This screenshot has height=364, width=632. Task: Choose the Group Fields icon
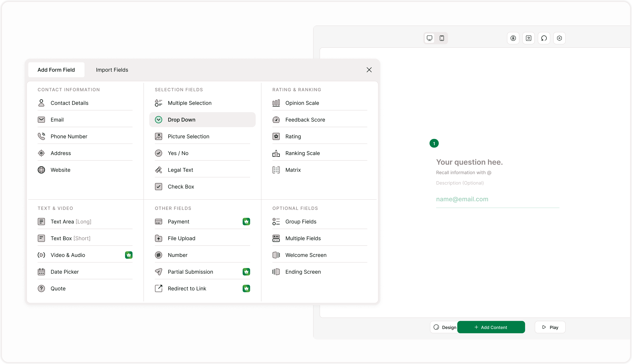(x=276, y=221)
